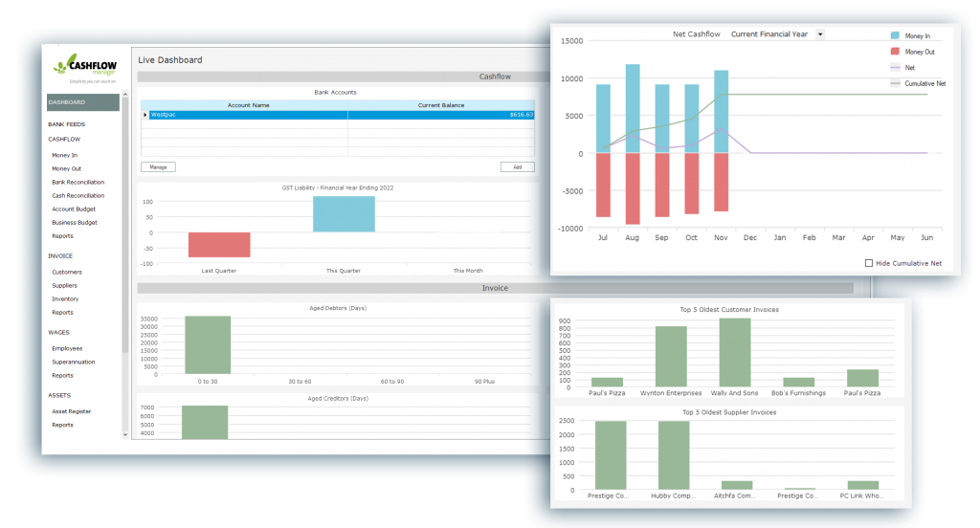The width and height of the screenshot is (980, 528).
Task: Click the Money In legend swatch
Action: coord(895,35)
